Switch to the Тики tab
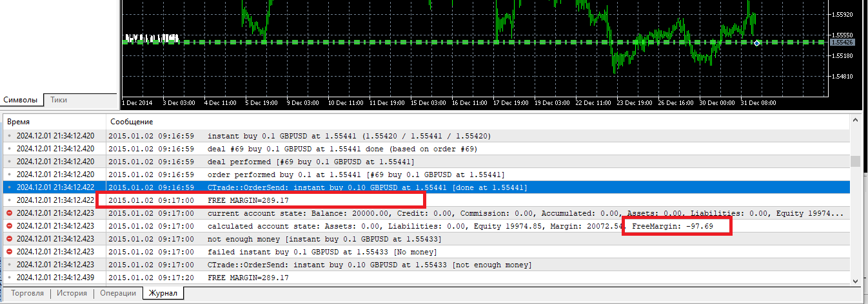868x304 pixels. (x=59, y=100)
